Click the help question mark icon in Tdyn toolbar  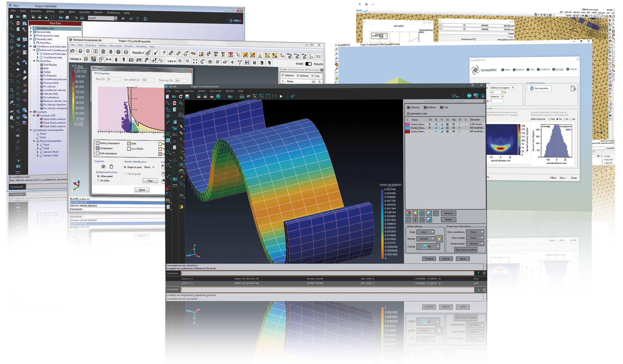pyautogui.click(x=137, y=19)
